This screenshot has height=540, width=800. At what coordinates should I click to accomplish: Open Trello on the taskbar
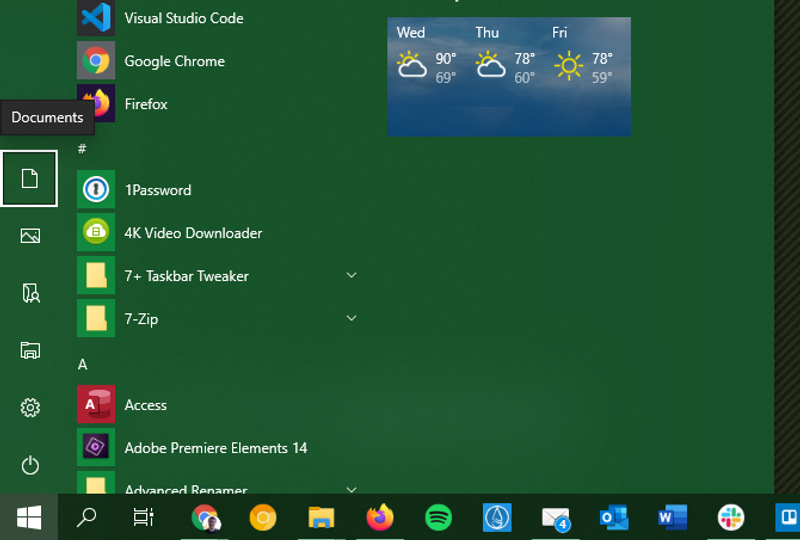(x=787, y=517)
